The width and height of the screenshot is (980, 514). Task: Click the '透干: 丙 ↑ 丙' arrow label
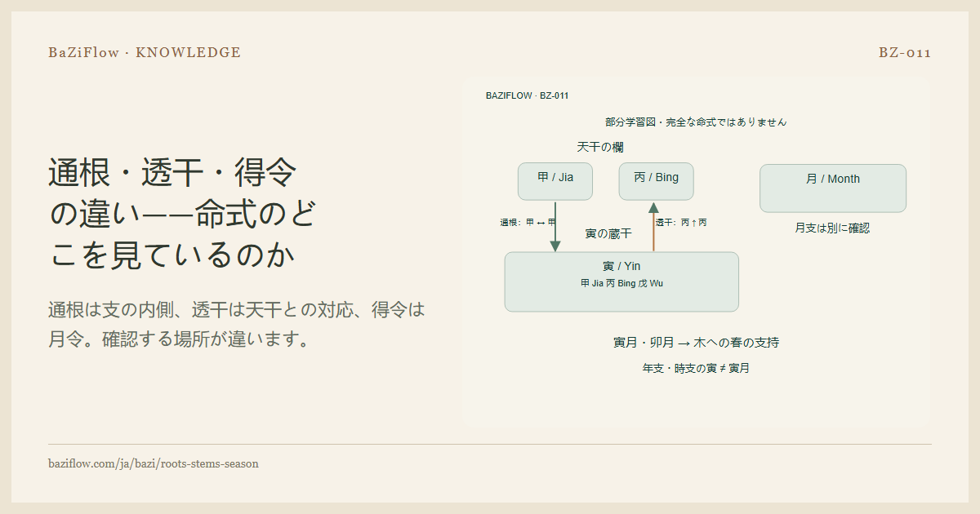point(681,223)
